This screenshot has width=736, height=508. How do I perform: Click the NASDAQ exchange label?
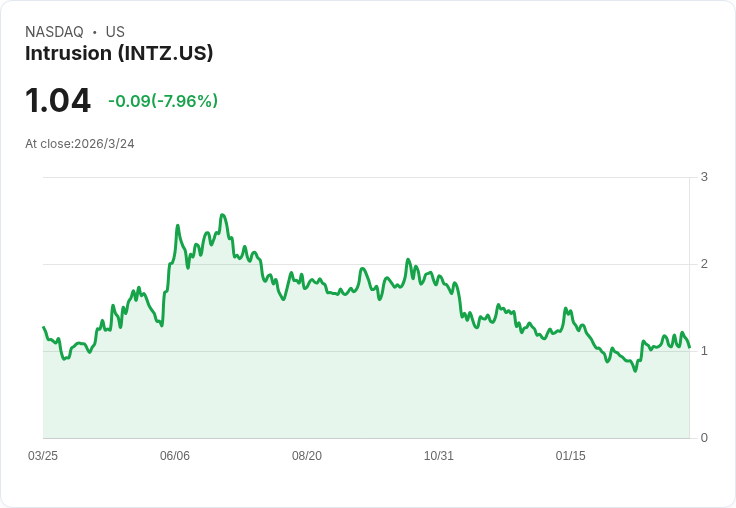coord(54,32)
